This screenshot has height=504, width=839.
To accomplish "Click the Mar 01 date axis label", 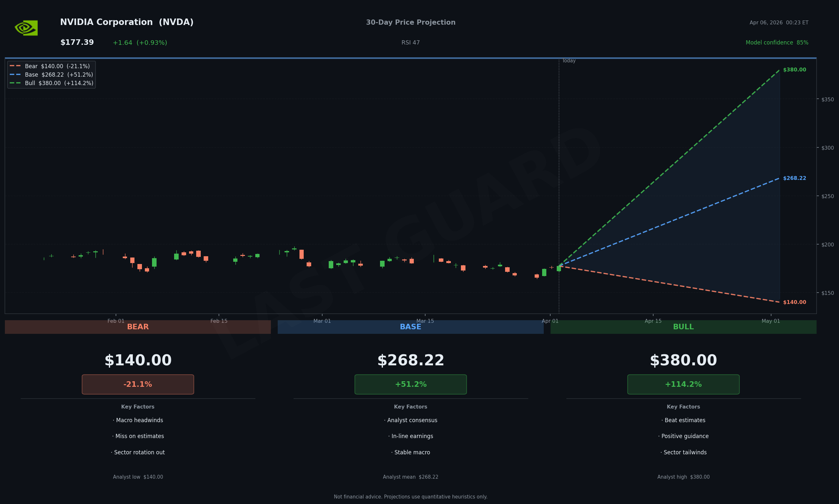I will [x=322, y=321].
